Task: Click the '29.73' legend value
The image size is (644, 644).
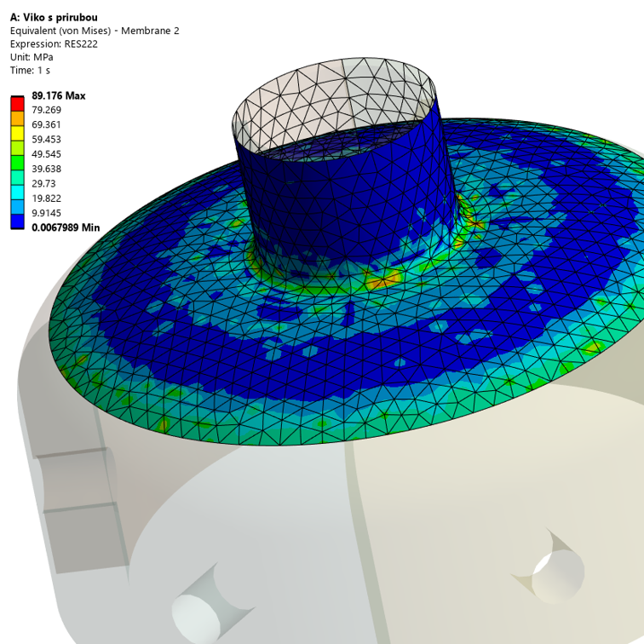Action: tap(43, 184)
